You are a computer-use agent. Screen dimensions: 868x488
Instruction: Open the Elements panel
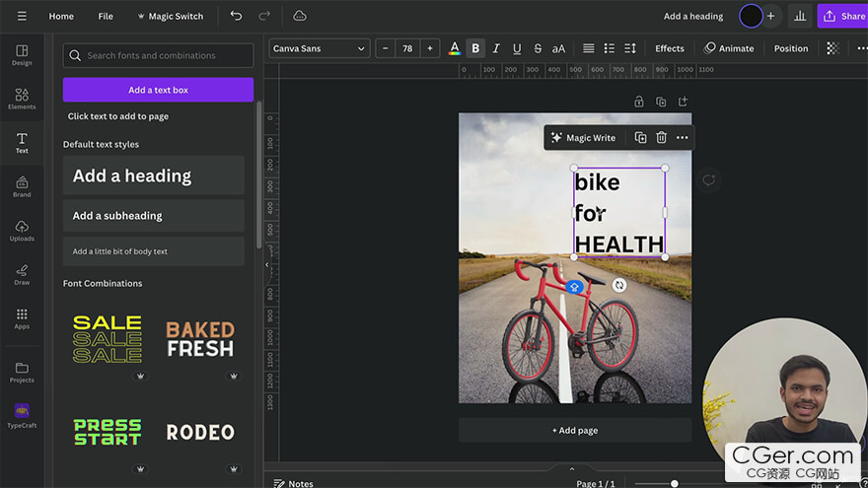22,98
